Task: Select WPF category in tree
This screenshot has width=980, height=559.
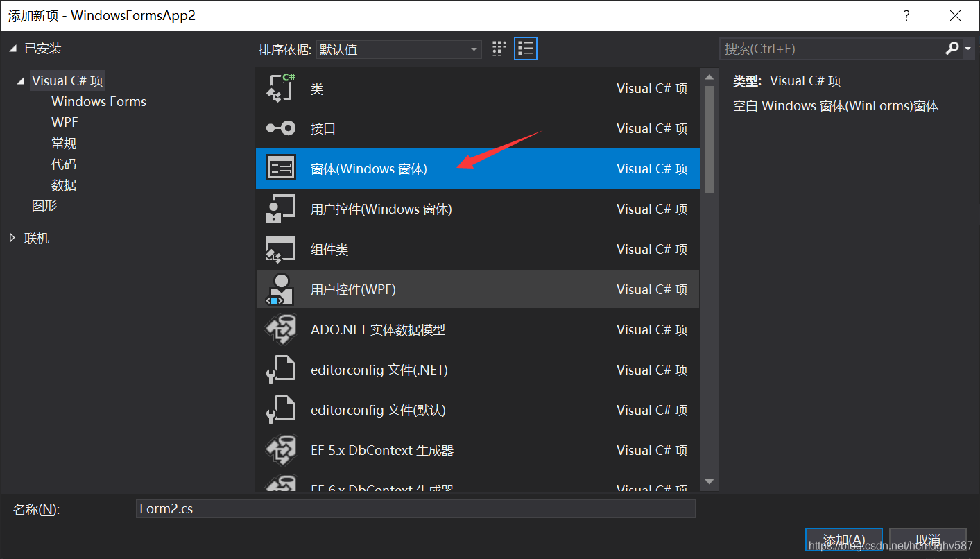Action: (65, 122)
